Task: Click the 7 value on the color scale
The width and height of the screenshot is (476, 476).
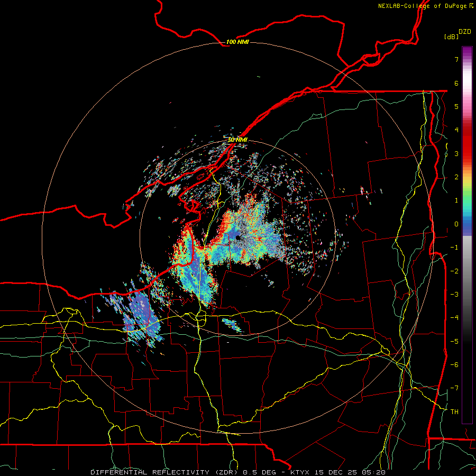Action: 456,59
